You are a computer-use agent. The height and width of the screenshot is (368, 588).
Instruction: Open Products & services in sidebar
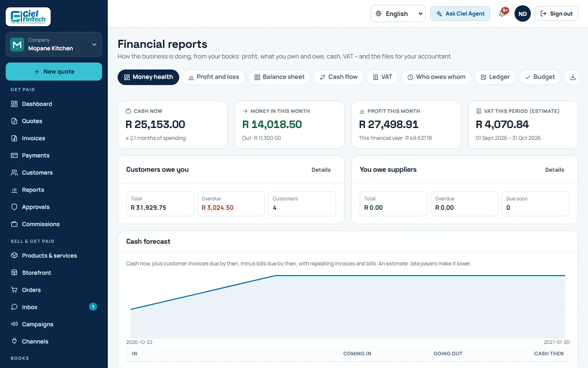pyautogui.click(x=54, y=256)
